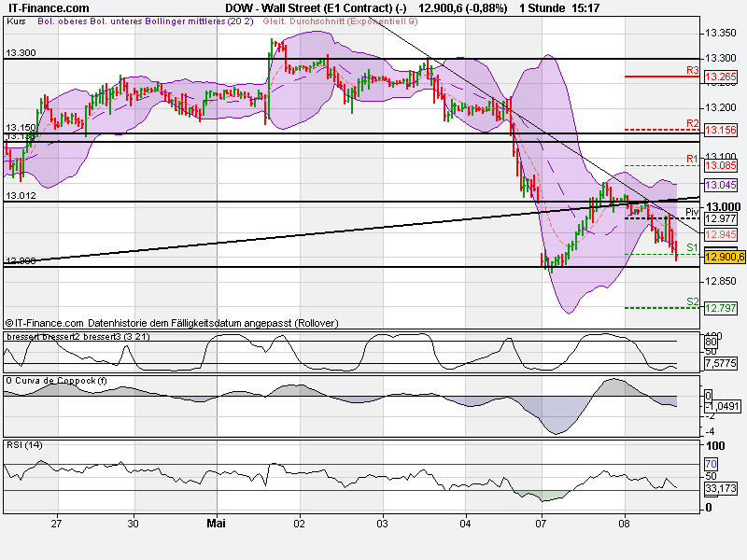Click the bold 13.000 price axis label
747x560 pixels.
pyautogui.click(x=723, y=206)
